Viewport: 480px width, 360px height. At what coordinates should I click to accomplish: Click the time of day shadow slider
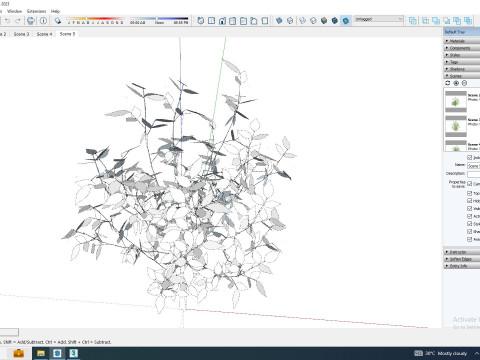[159, 20]
